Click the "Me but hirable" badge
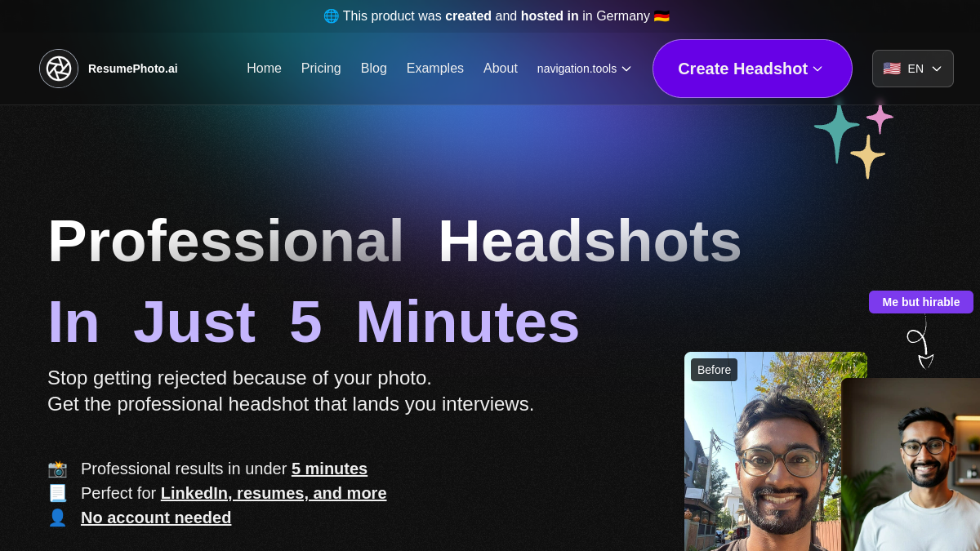Image resolution: width=980 pixels, height=551 pixels. click(x=921, y=302)
